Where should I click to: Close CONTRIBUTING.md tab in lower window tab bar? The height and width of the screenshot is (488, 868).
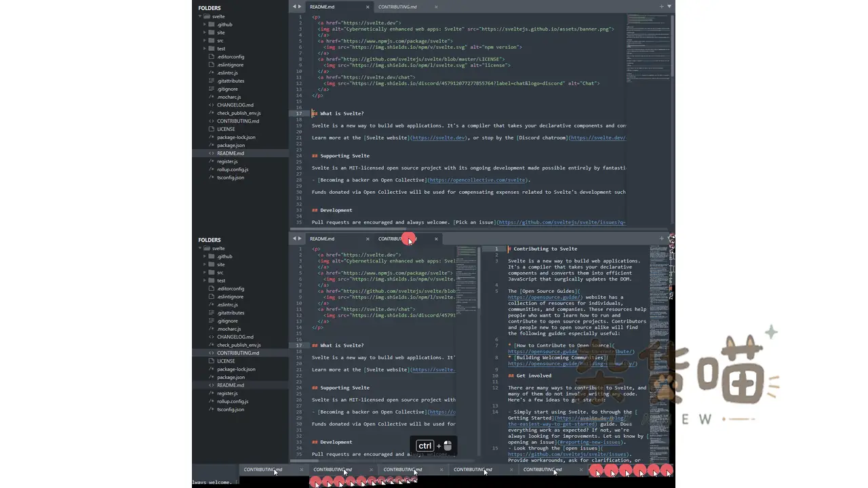tap(436, 239)
